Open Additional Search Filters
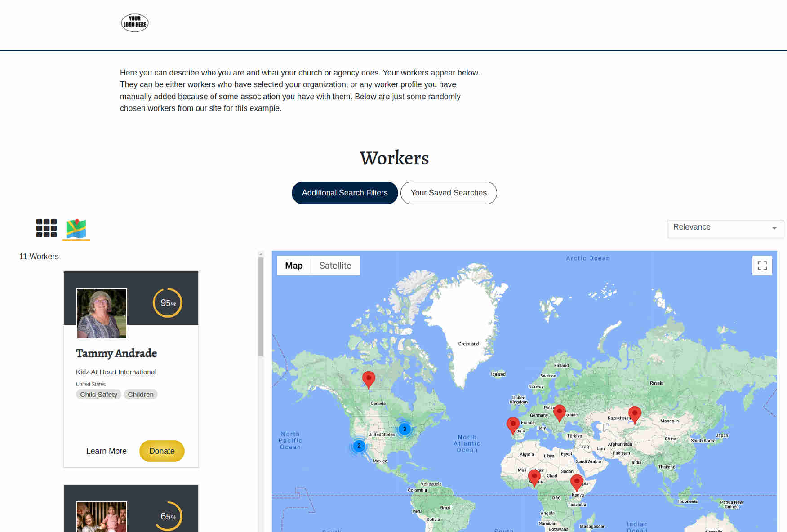Image resolution: width=787 pixels, height=532 pixels. 344,193
